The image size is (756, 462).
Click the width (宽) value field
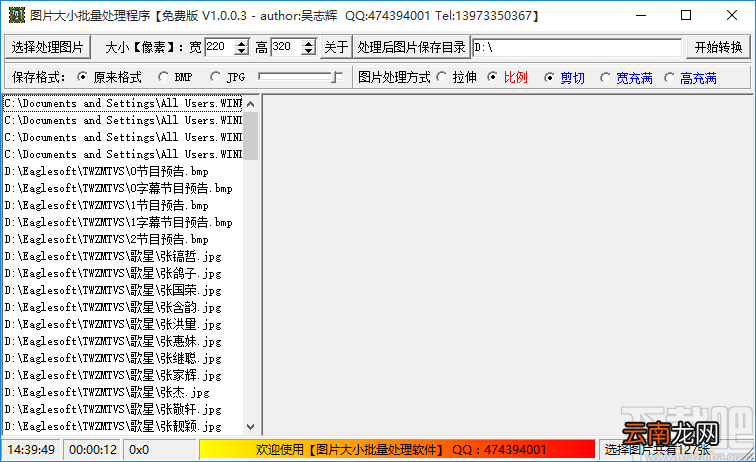pyautogui.click(x=219, y=47)
